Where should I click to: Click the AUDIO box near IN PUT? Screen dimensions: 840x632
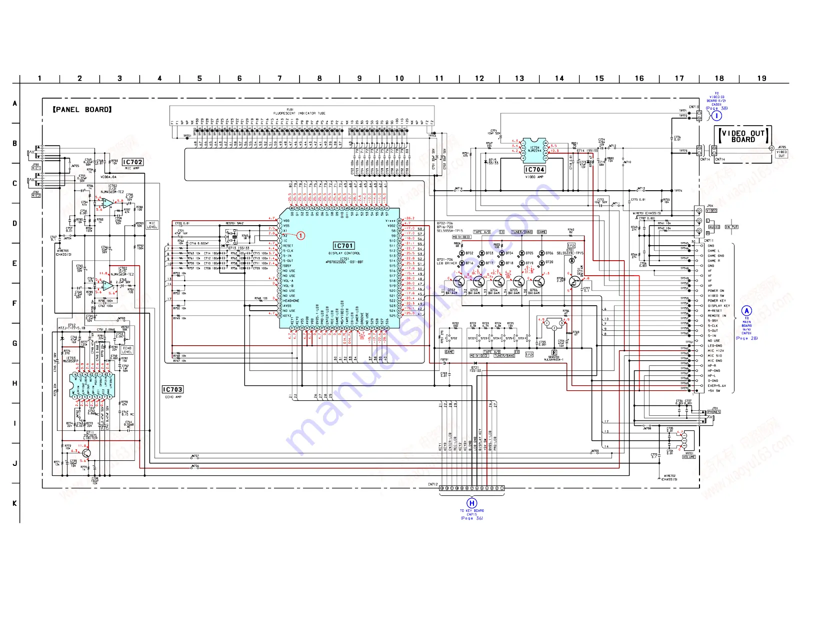click(714, 227)
